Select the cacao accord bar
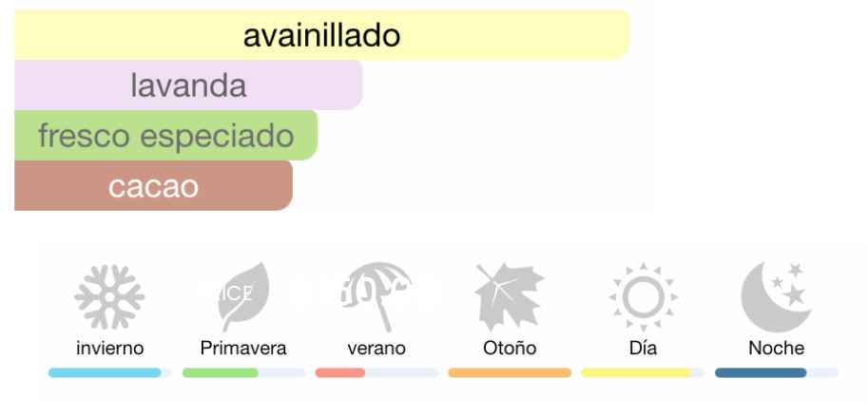This screenshot has height=416, width=868. [153, 186]
